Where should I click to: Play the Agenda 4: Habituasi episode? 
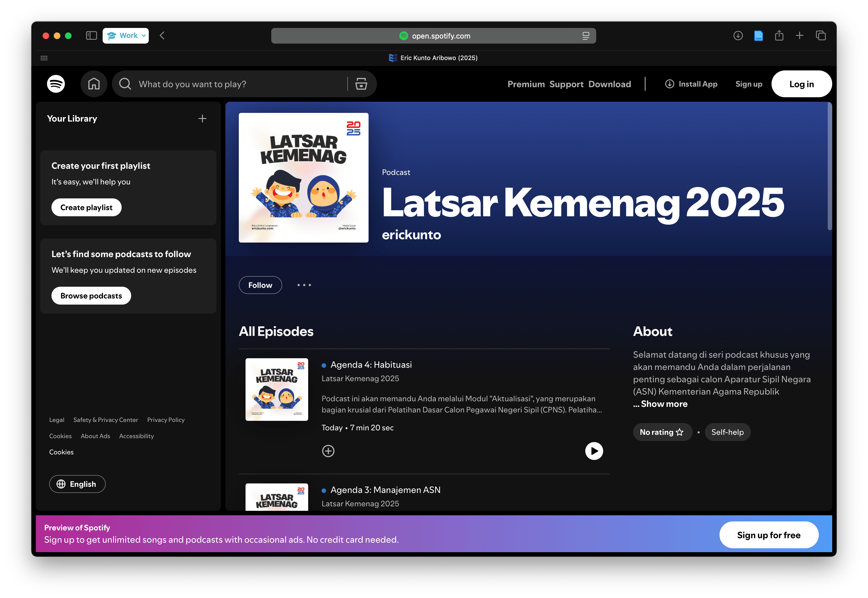tap(594, 451)
